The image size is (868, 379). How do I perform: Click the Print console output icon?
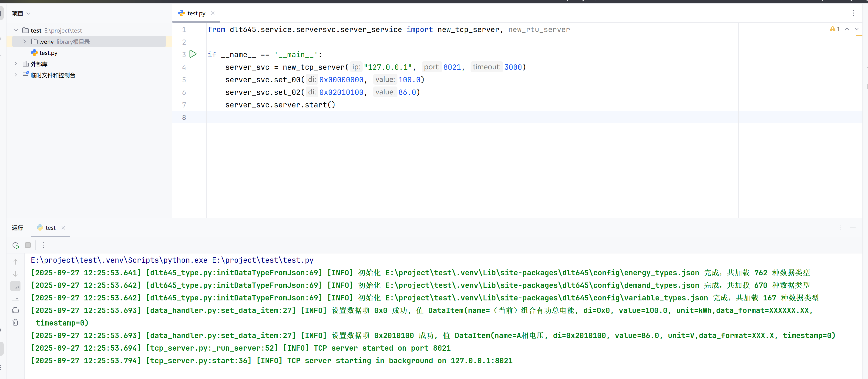click(16, 310)
